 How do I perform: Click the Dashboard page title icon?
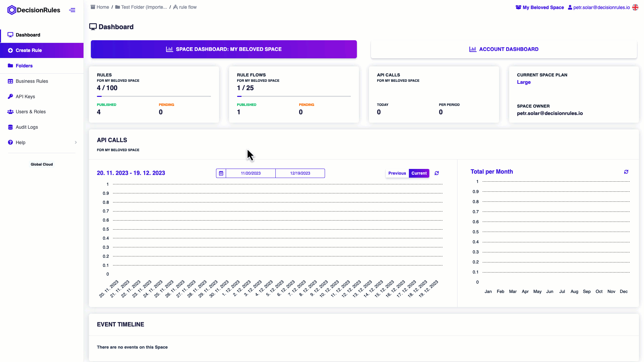93,27
